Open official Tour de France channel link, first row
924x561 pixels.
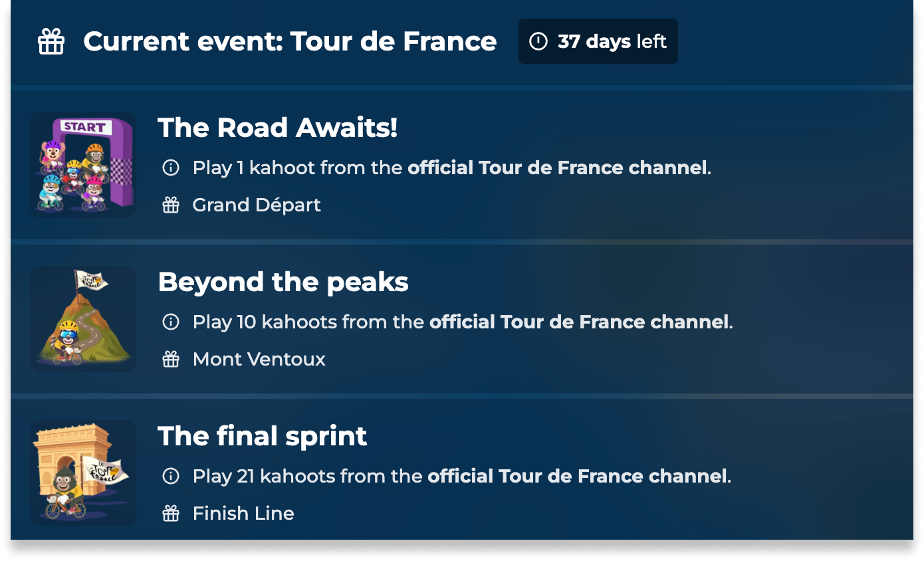[557, 168]
